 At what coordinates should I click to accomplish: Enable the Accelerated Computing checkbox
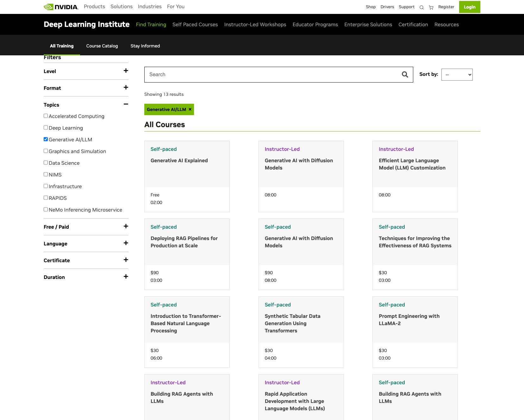coord(46,116)
